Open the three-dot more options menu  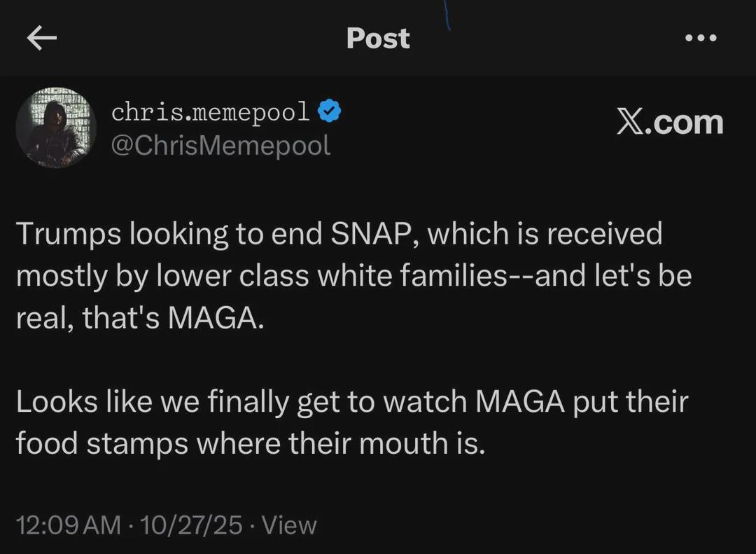point(701,39)
